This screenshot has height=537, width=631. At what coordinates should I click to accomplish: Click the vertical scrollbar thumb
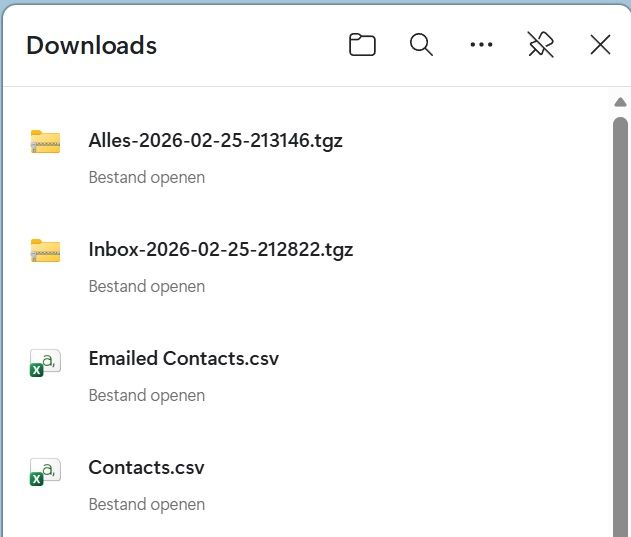(621, 326)
